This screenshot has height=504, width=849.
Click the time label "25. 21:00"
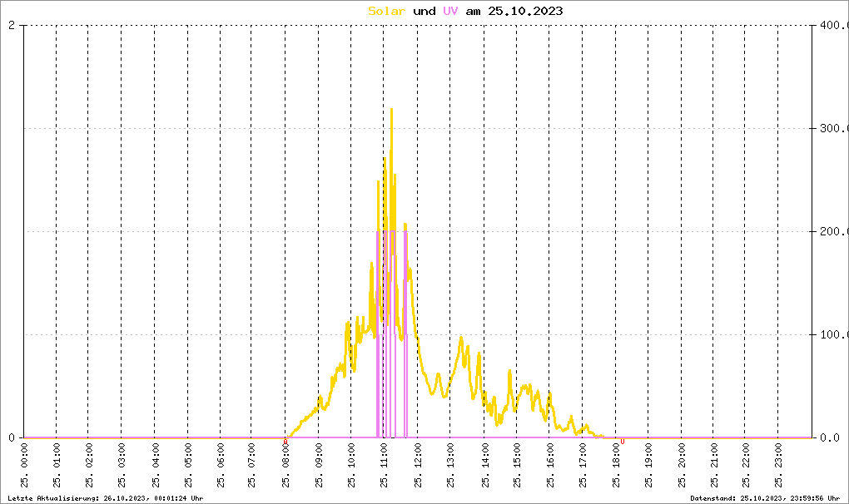pos(713,465)
